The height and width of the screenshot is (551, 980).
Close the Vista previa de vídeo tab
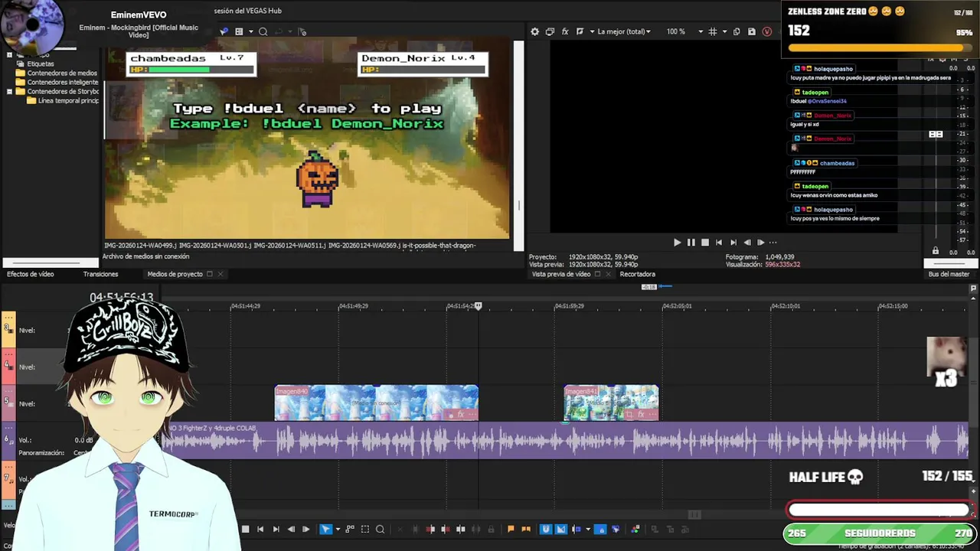click(x=609, y=274)
